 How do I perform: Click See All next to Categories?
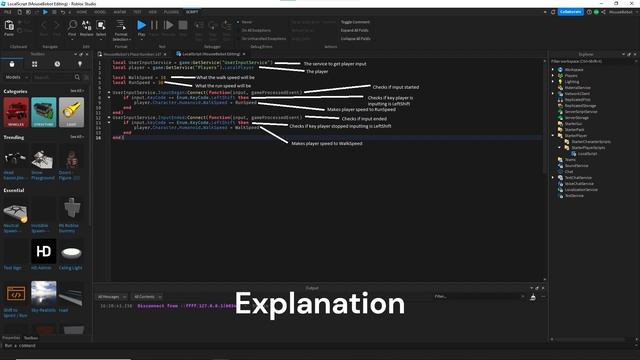click(x=77, y=91)
